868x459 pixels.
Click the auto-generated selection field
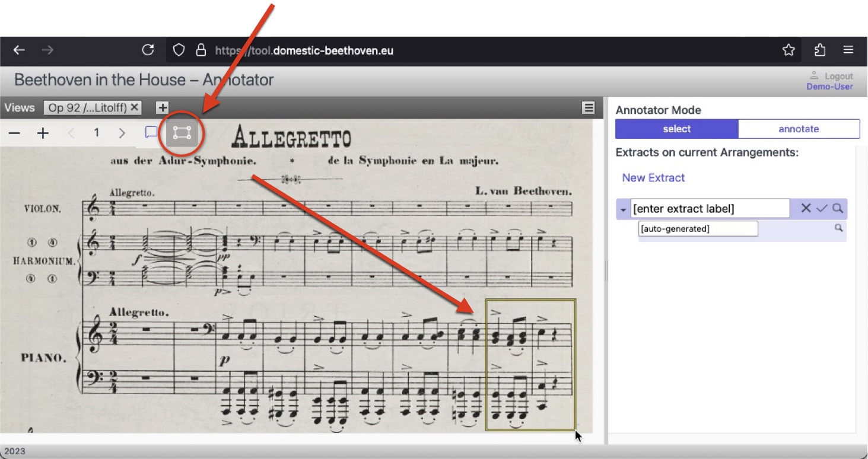click(x=698, y=229)
